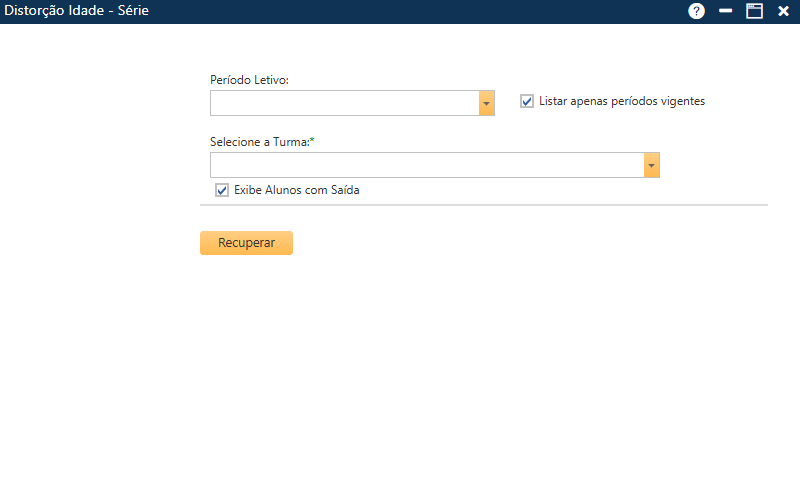Click the 'Listar apenas períodos vigentes' label text
800x498 pixels.
(x=621, y=101)
